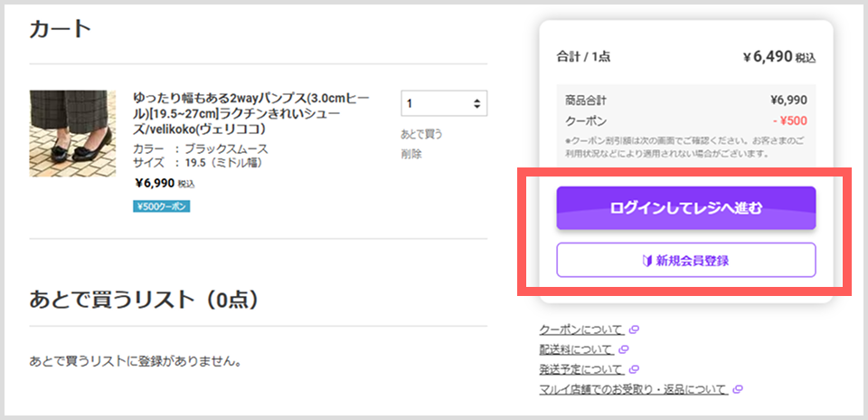This screenshot has height=420, width=868.
Task: Open マルイ店舗でのお受取り・返品について link
Action: pyautogui.click(x=633, y=389)
